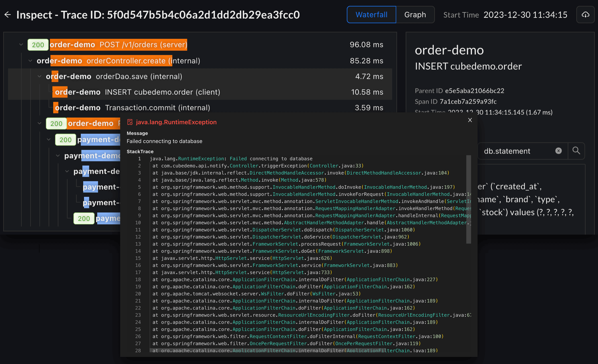The width and height of the screenshot is (598, 364).
Task: Click the magnifier search icon
Action: tap(576, 151)
